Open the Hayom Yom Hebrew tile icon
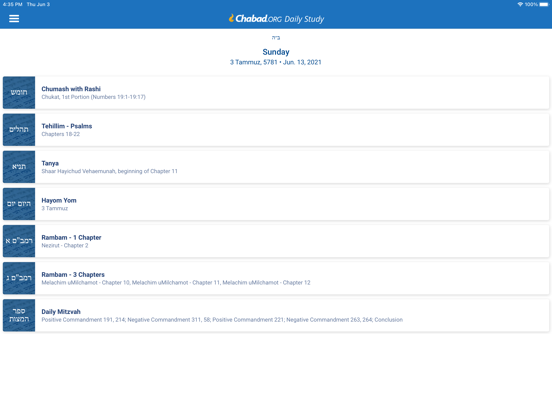The height and width of the screenshot is (414, 552). [19, 204]
